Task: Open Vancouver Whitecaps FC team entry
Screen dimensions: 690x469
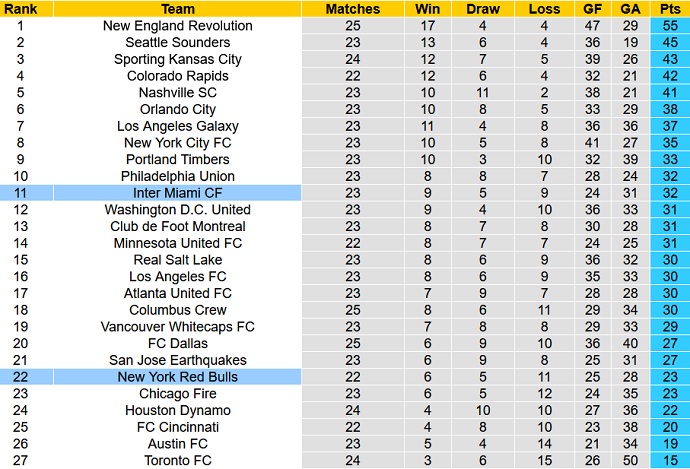Action: coord(178,327)
